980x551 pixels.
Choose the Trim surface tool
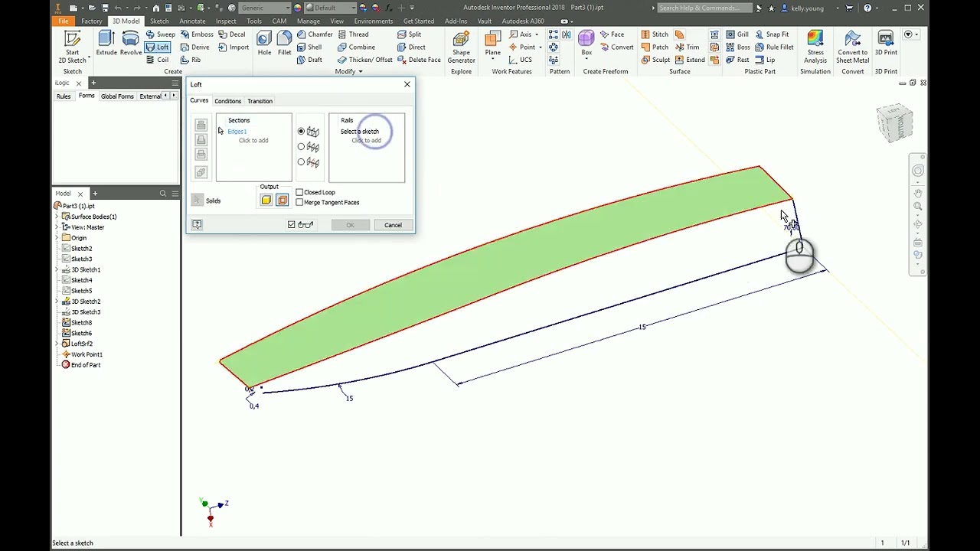pyautogui.click(x=687, y=47)
